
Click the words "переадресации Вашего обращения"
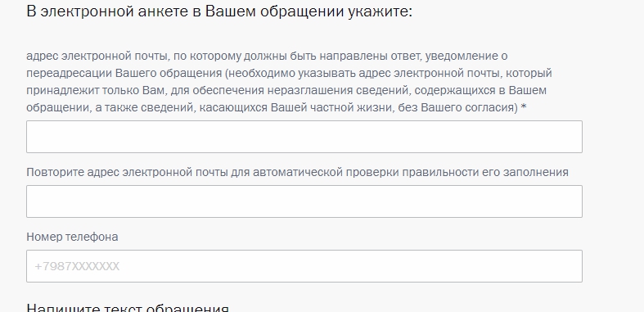124,73
